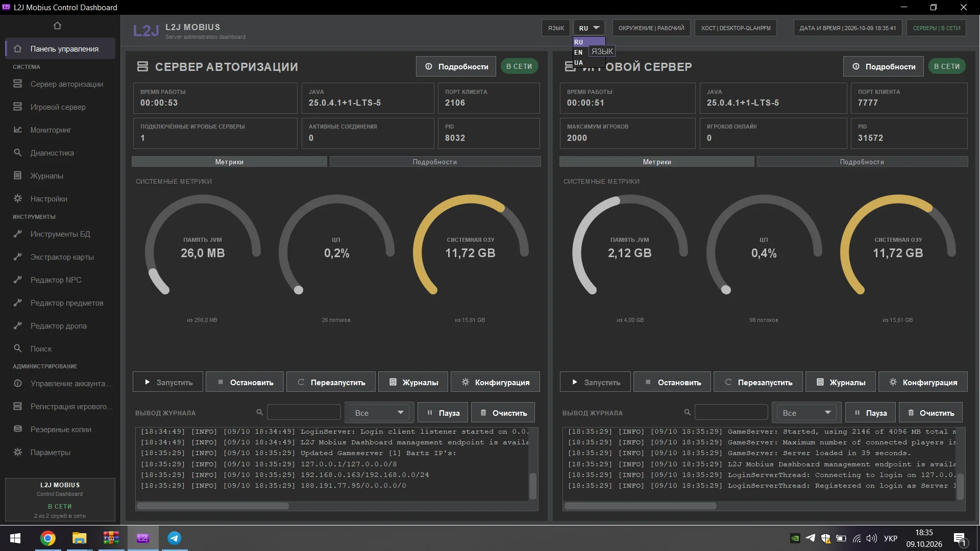The height and width of the screenshot is (551, 980).
Task: Click Перезапустить for the game server
Action: [758, 382]
